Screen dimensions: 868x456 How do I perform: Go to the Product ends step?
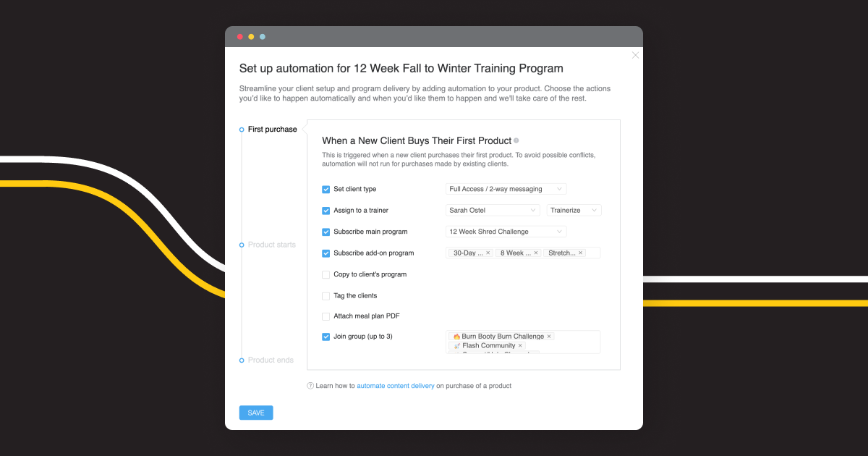tap(271, 360)
